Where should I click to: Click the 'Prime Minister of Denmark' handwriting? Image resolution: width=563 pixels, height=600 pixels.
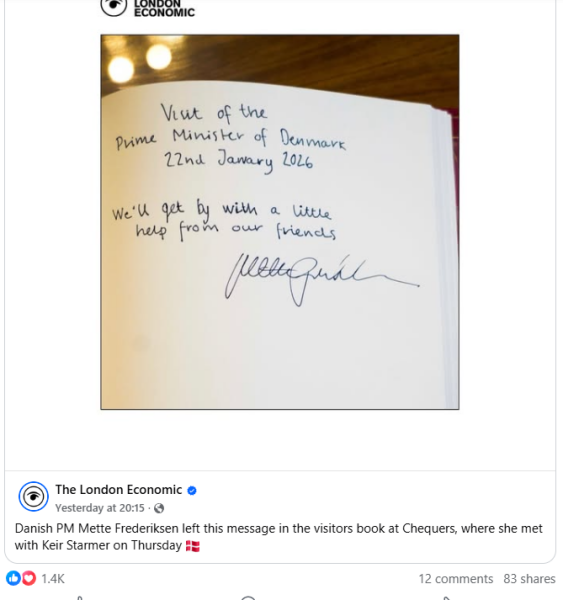(231, 139)
